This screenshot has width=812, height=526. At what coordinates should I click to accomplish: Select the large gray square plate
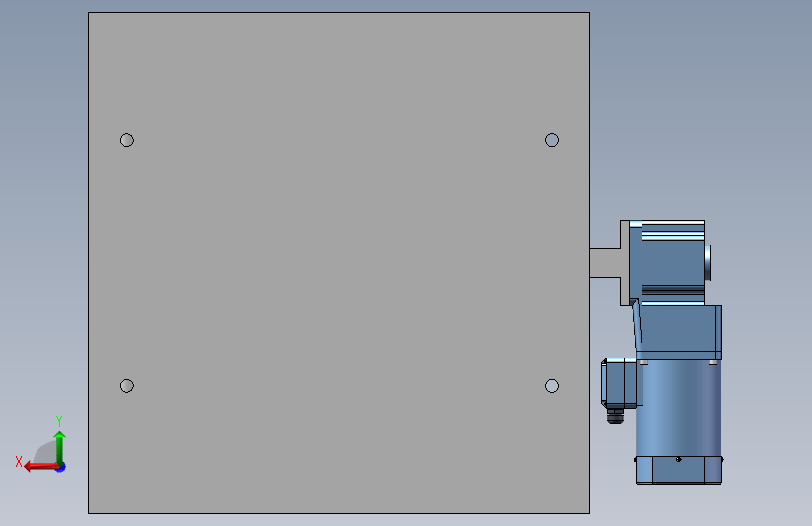click(339, 263)
